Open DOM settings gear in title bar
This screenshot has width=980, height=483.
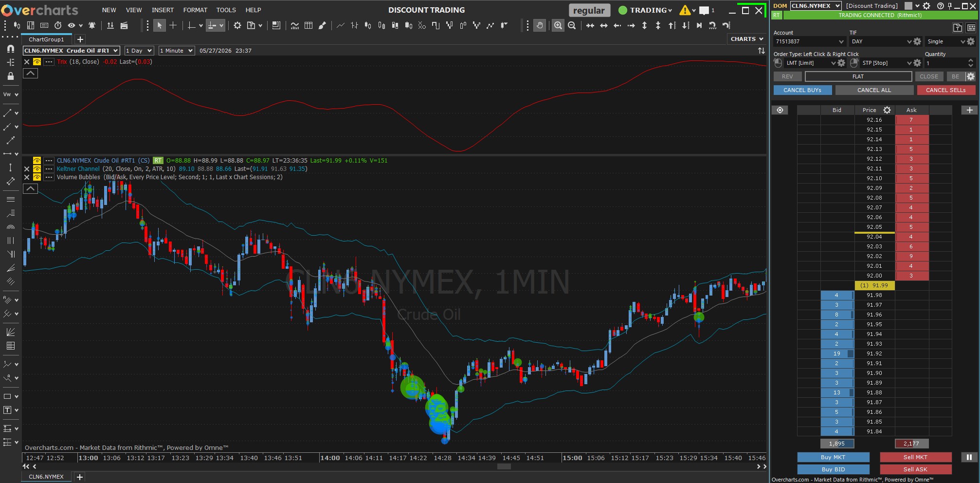pos(926,6)
